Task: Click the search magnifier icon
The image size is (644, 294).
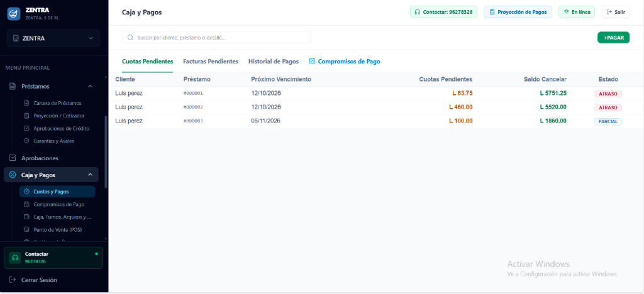Action: click(131, 37)
